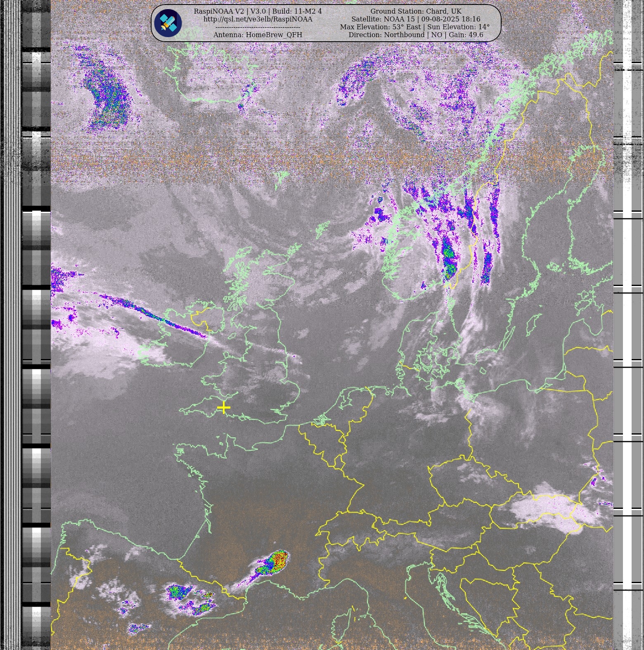The width and height of the screenshot is (644, 650).
Task: Click the 'Ground Station: Chard, UK' text
Action: (x=416, y=11)
